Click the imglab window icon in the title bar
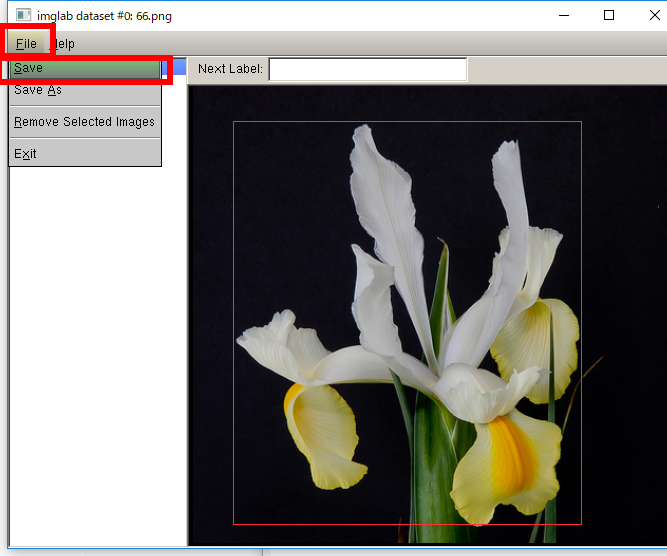667x556 pixels. click(x=23, y=15)
